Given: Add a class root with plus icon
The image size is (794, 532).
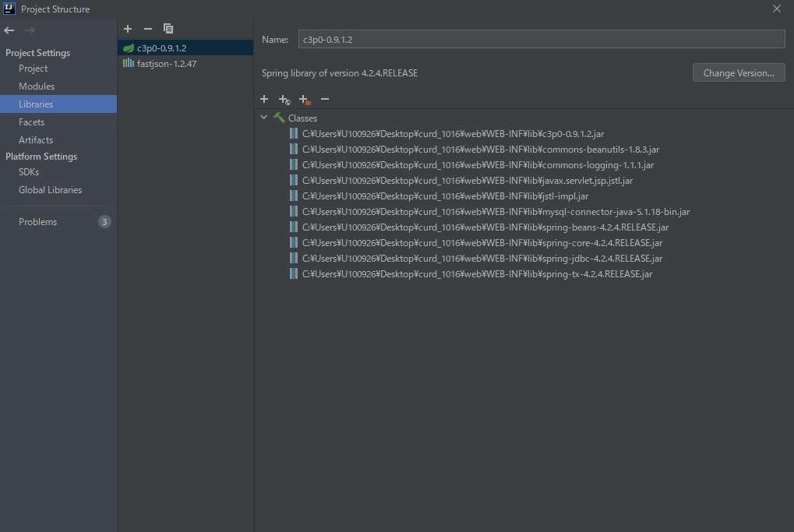Looking at the screenshot, I should (264, 99).
